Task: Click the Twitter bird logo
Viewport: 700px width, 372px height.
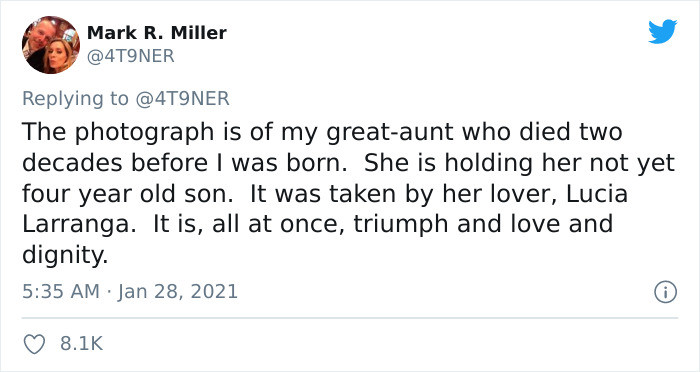Action: (662, 32)
